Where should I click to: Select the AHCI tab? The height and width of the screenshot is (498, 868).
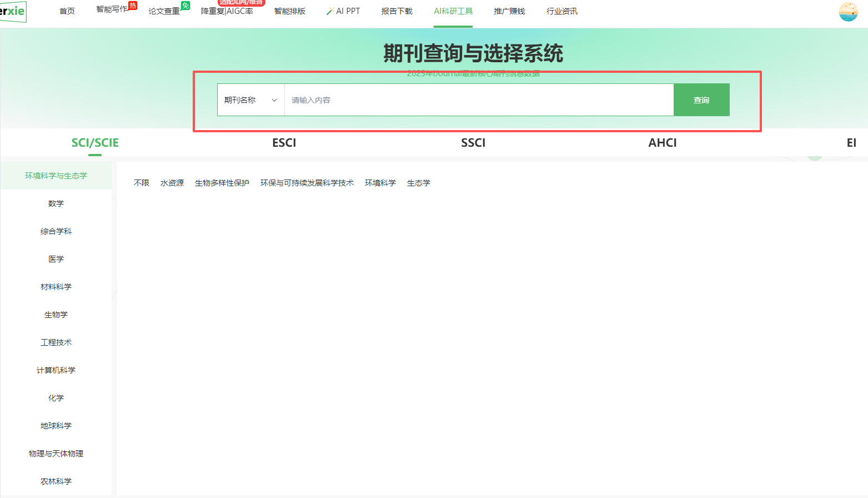click(x=662, y=143)
